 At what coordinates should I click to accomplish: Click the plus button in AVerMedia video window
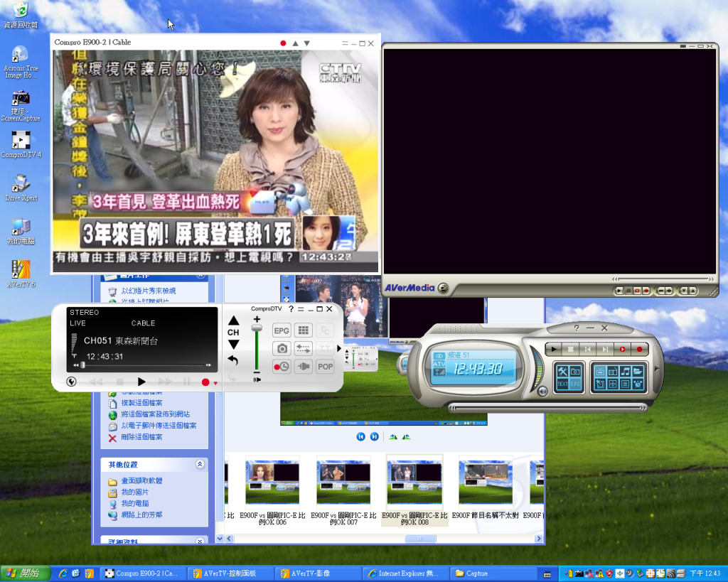[x=669, y=291]
